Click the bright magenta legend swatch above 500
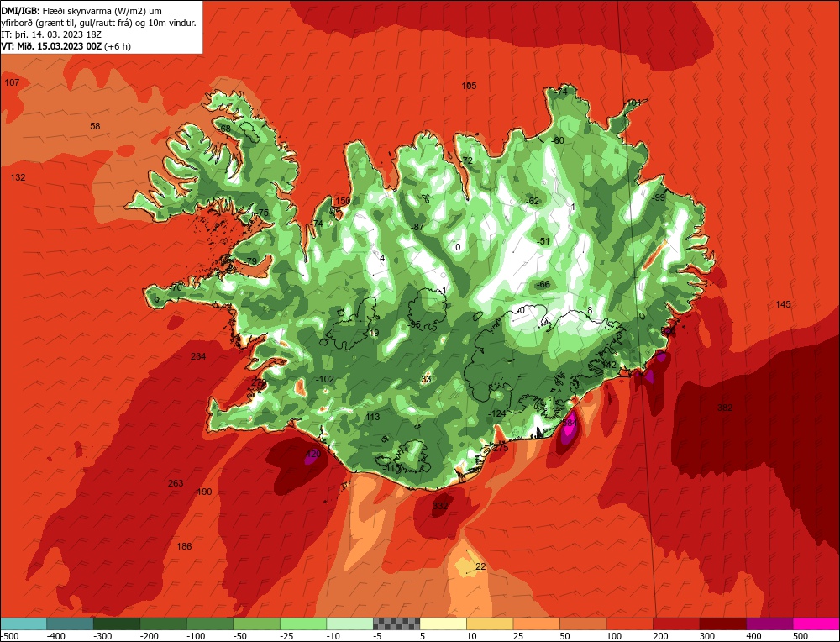Viewport: 840px width, 642px height. [x=816, y=624]
